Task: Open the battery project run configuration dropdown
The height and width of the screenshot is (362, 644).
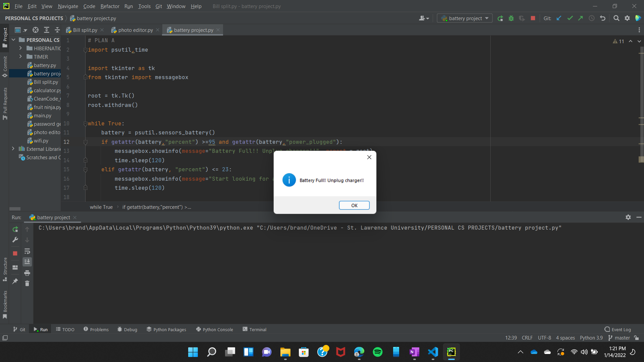Action: click(x=465, y=18)
